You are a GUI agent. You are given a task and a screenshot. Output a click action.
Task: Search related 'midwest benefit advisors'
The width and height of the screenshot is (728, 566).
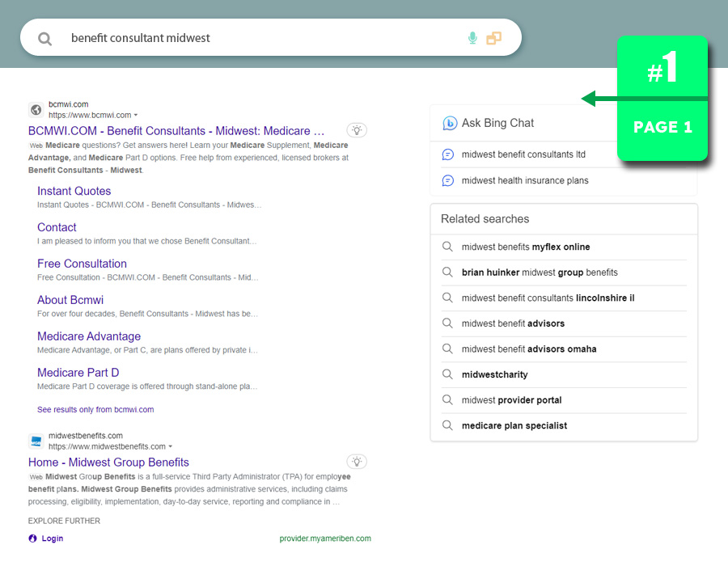pyautogui.click(x=513, y=323)
